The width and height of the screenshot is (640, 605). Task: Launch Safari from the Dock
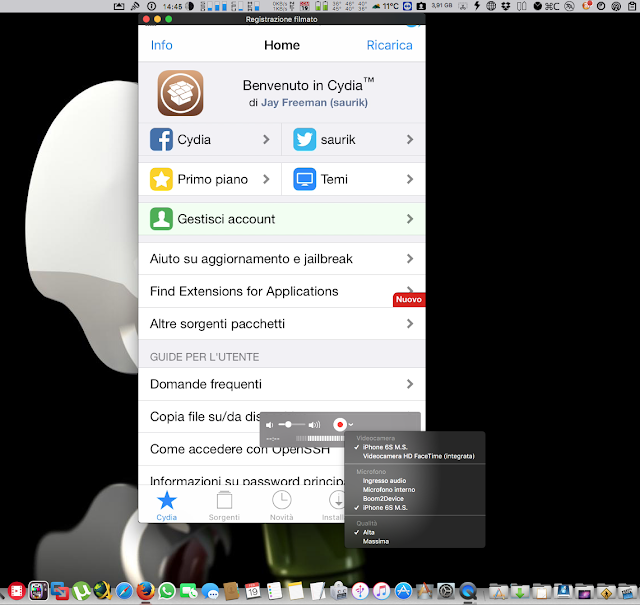[x=124, y=591]
